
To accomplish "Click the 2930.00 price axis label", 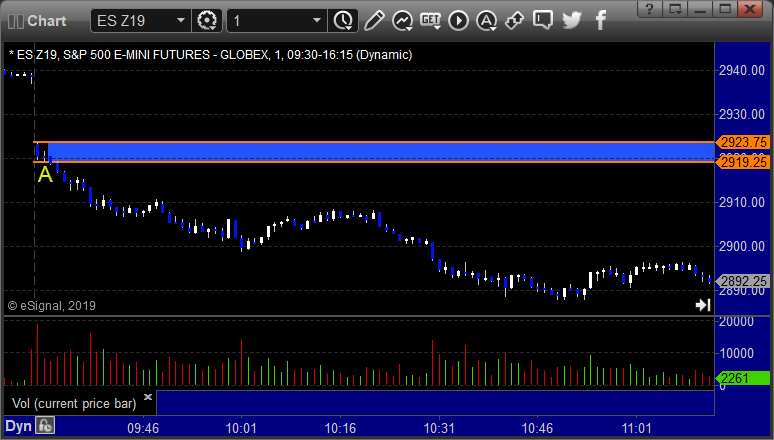I will coord(742,114).
